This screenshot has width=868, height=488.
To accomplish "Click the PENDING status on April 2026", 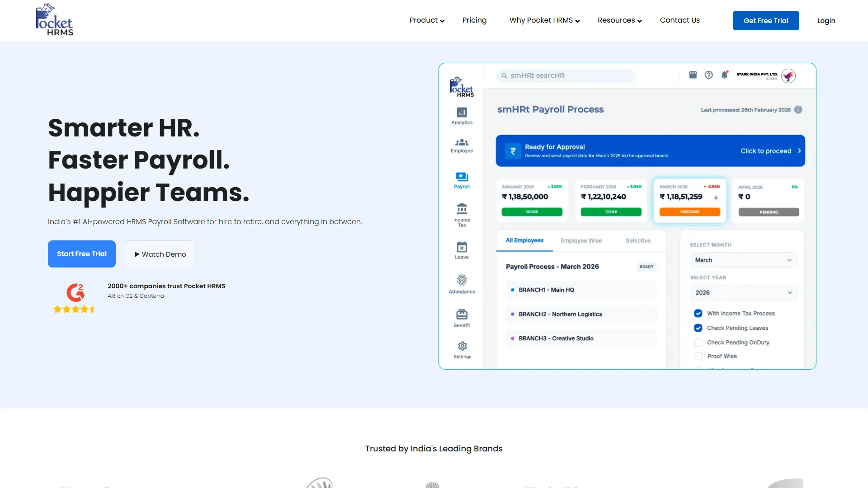I will coord(769,212).
